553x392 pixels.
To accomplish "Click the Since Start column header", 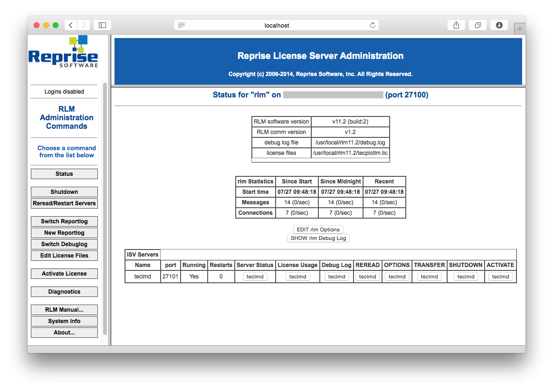I will 297,182.
